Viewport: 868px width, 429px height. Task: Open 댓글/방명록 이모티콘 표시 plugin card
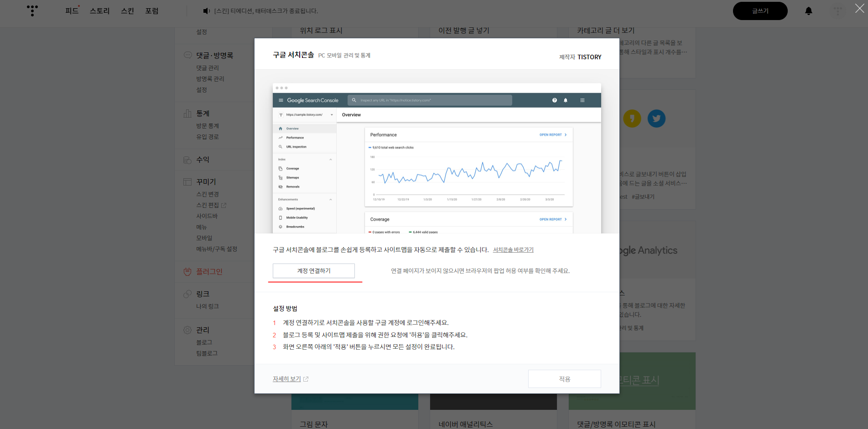[x=616, y=424]
